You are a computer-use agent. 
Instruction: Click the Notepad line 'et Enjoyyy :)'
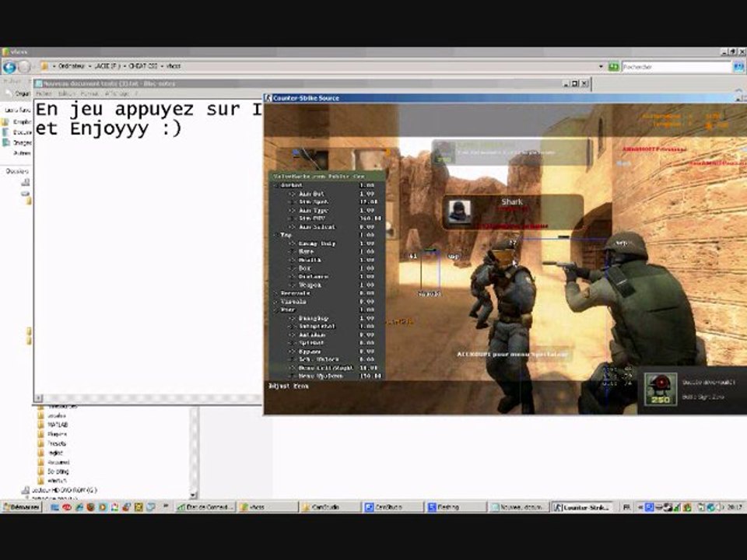coord(109,128)
